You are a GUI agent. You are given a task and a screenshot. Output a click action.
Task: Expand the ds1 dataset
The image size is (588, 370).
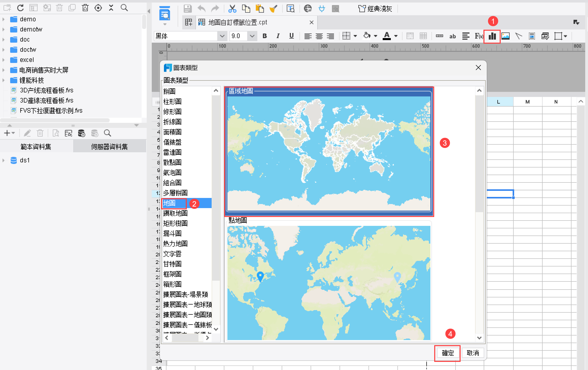tap(4, 160)
